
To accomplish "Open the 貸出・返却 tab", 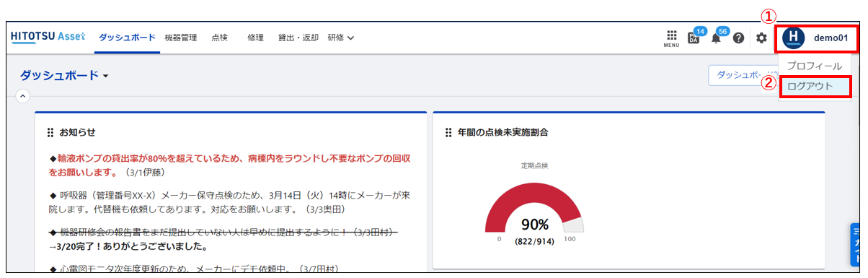I will click(x=298, y=38).
